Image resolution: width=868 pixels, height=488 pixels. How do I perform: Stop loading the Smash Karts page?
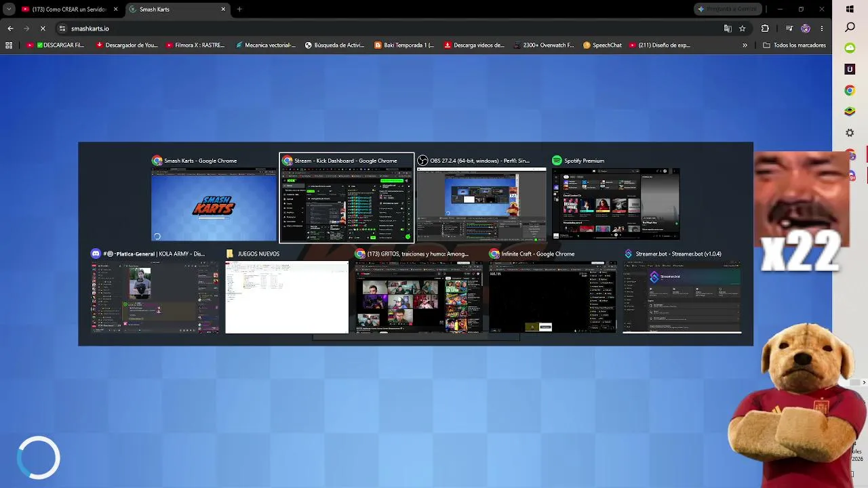(x=42, y=28)
